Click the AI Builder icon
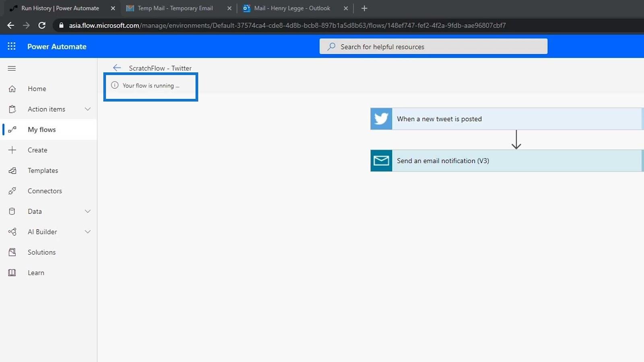644x362 pixels. coord(12,232)
